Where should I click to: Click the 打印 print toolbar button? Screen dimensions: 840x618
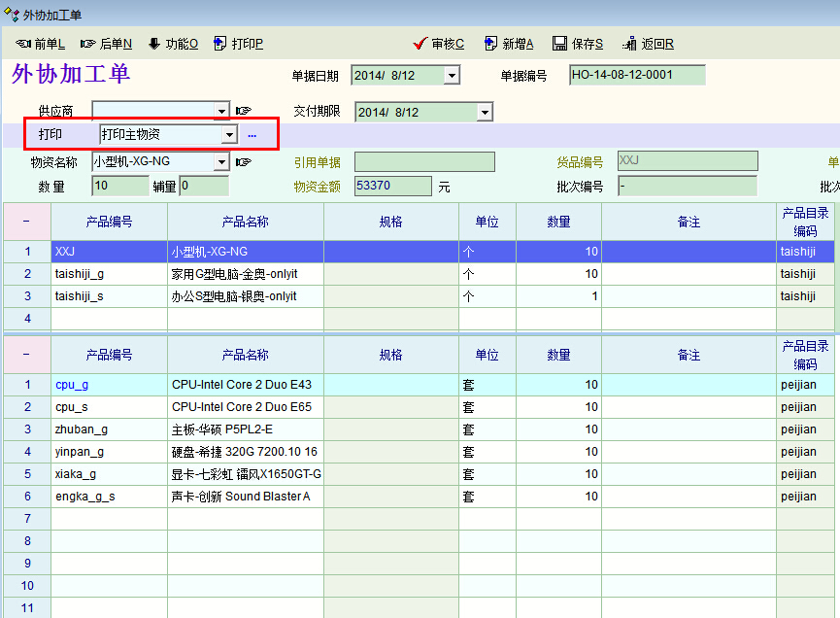coord(238,44)
